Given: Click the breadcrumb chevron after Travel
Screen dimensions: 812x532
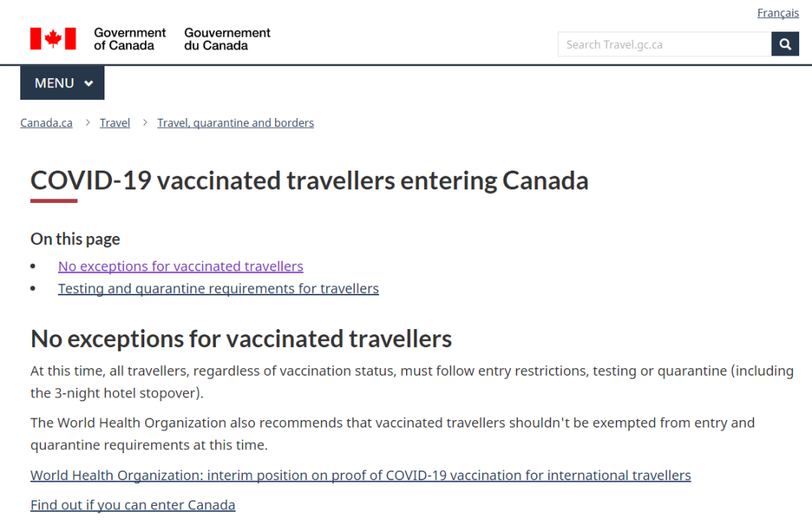Looking at the screenshot, I should pyautogui.click(x=145, y=122).
